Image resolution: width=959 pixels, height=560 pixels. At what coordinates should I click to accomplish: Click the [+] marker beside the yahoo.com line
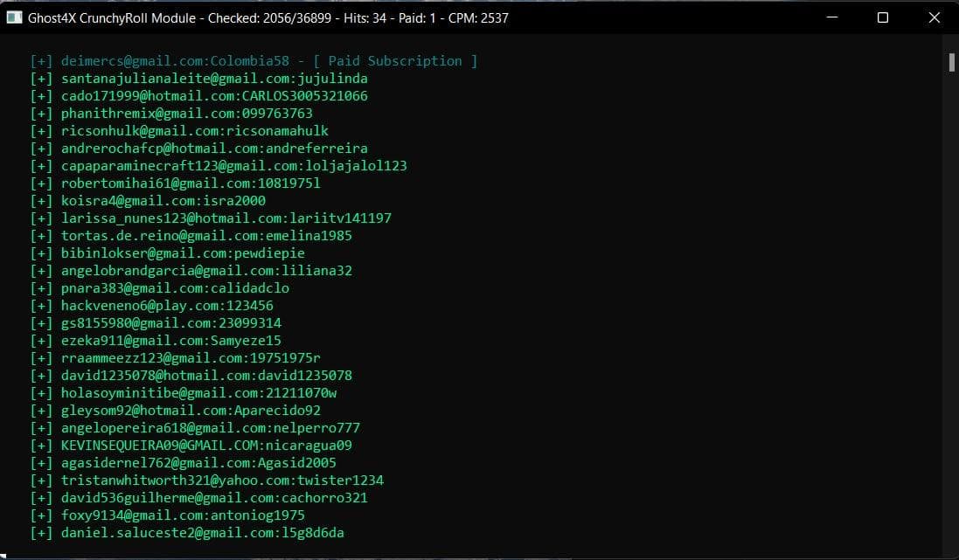pyautogui.click(x=41, y=480)
